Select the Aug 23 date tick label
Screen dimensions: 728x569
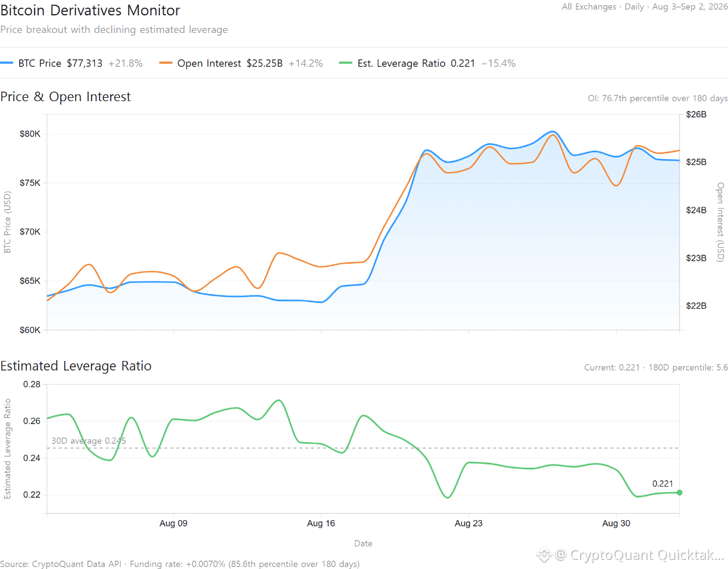[x=469, y=524]
